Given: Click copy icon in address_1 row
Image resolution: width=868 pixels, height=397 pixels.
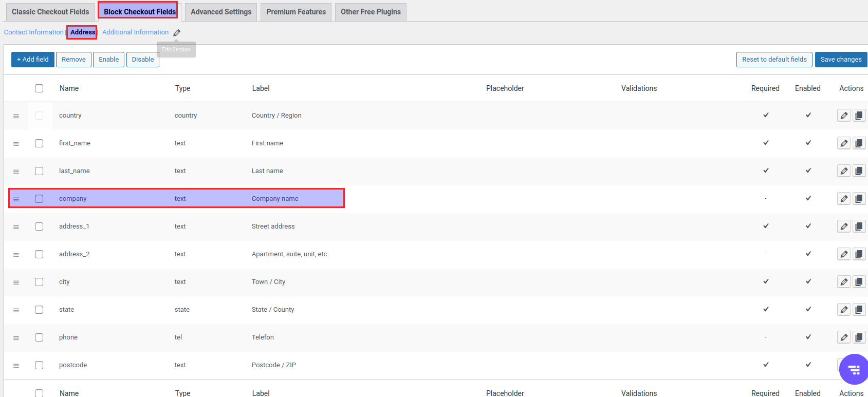Looking at the screenshot, I should point(859,226).
